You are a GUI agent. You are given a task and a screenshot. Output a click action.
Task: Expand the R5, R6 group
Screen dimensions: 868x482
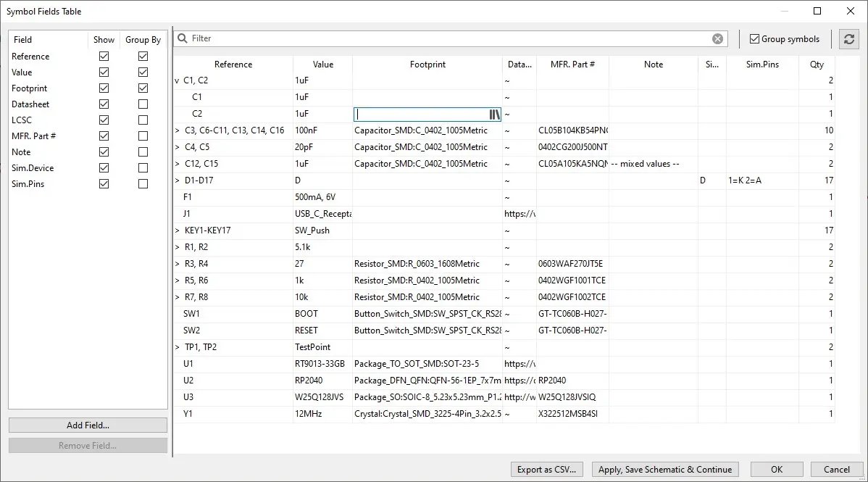click(x=177, y=281)
